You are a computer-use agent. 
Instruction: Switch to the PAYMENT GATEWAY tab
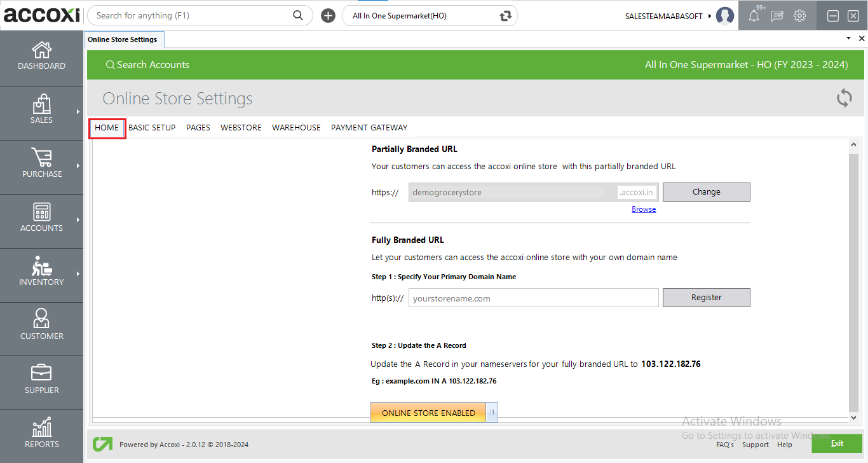click(x=369, y=127)
